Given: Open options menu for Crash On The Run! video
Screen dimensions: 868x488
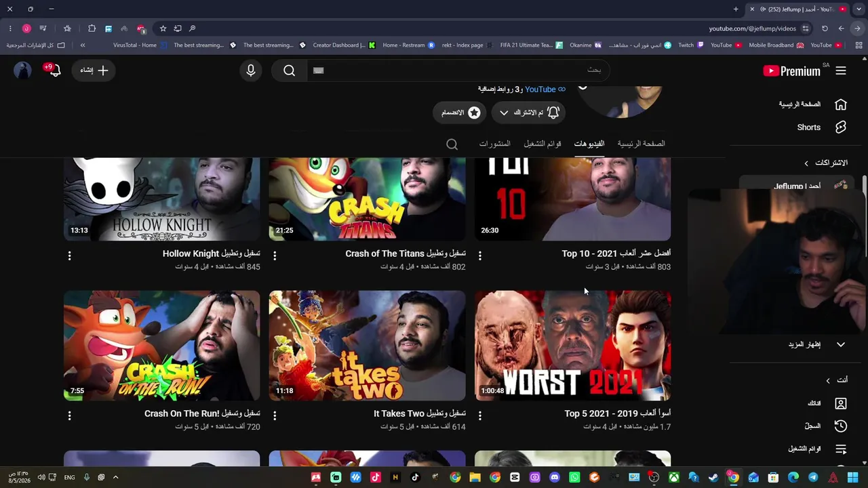Looking at the screenshot, I should click(69, 415).
